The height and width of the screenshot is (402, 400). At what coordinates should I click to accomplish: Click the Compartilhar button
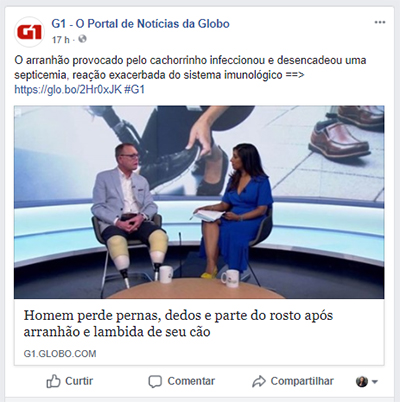coord(293,381)
